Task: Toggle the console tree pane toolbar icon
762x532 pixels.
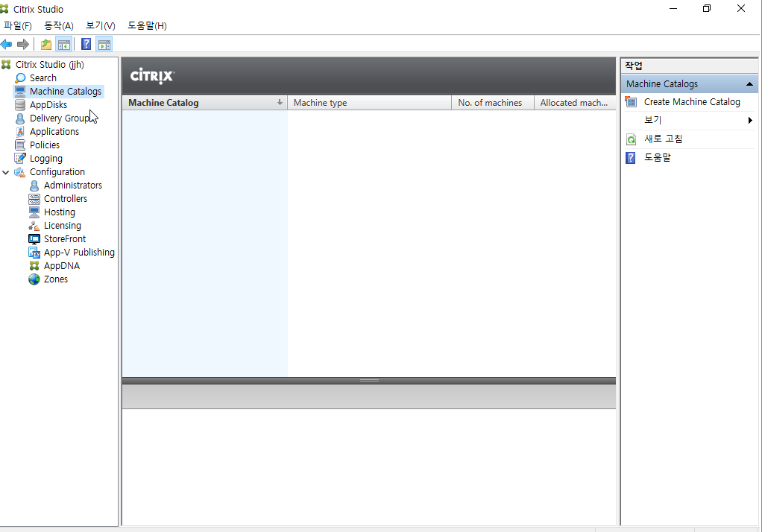Action: tap(63, 45)
